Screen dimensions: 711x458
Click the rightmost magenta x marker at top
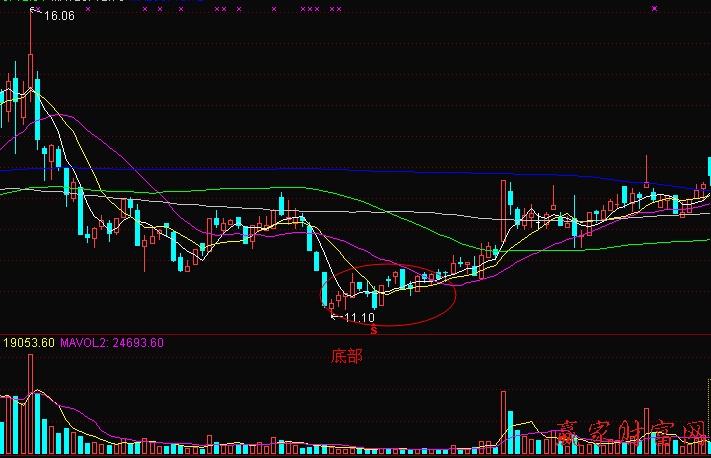(655, 8)
